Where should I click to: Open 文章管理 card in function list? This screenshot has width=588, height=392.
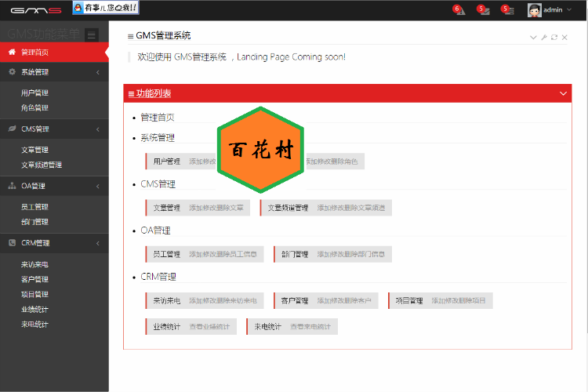tap(198, 208)
